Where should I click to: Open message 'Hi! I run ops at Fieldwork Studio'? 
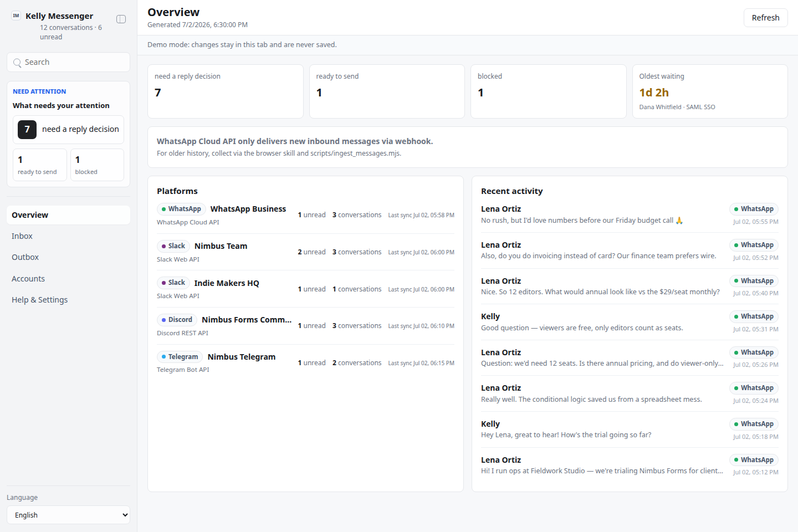630,465
